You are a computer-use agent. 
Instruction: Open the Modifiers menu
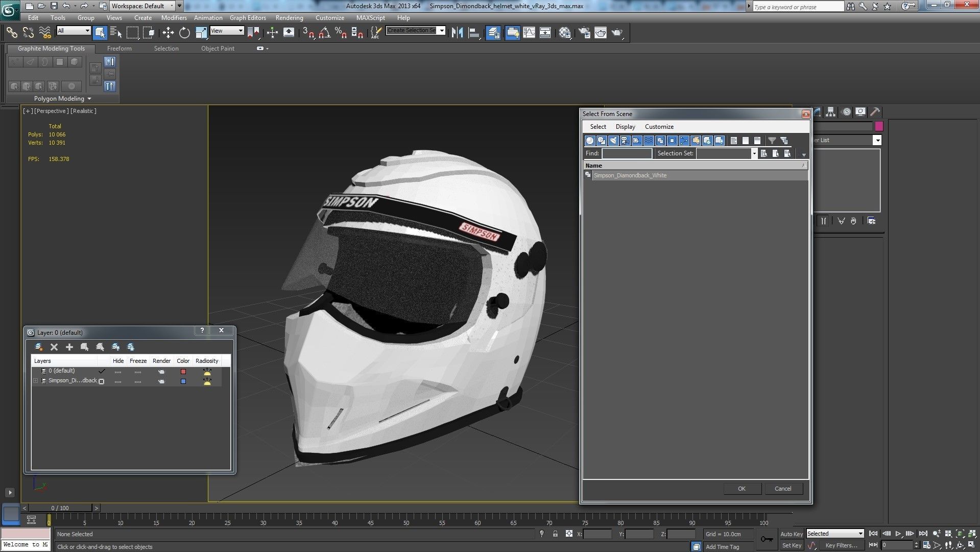tap(174, 17)
